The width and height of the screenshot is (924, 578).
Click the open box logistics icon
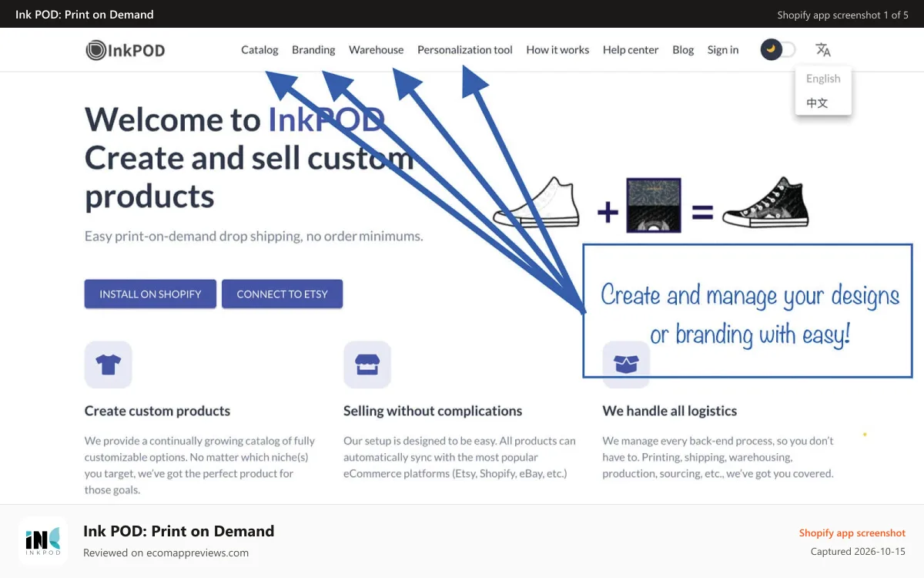(626, 365)
